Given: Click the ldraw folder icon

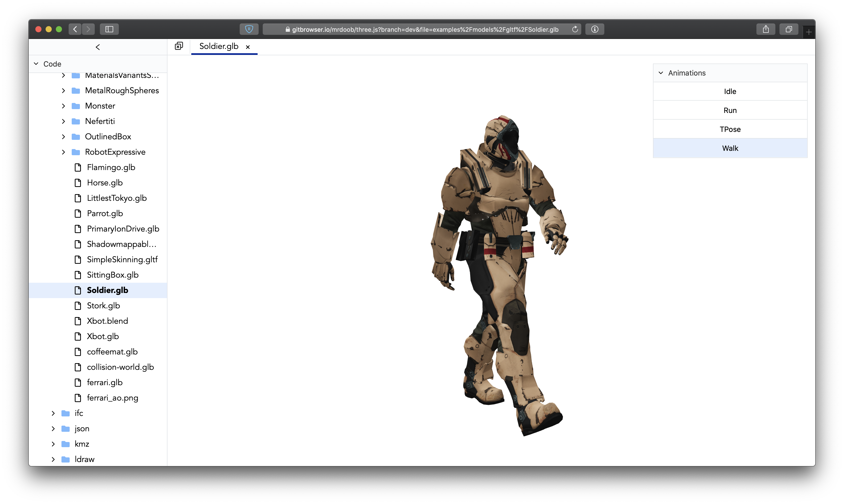Looking at the screenshot, I should click(x=66, y=459).
